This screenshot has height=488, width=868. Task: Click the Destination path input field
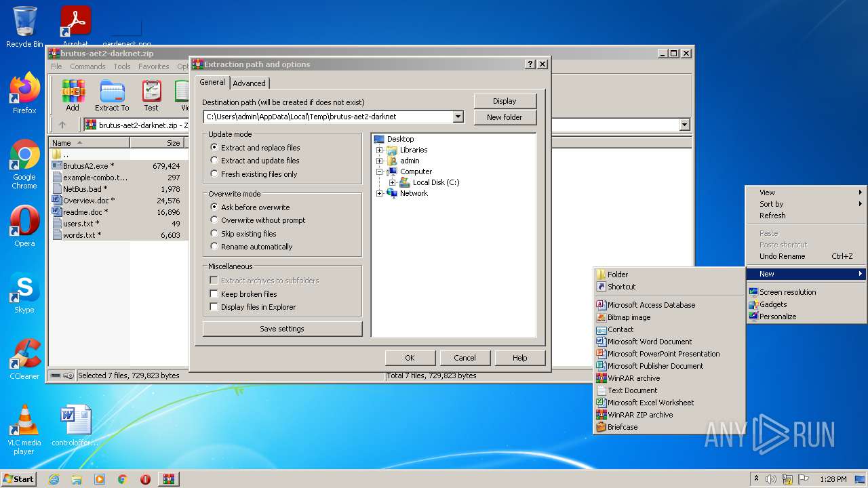point(328,117)
